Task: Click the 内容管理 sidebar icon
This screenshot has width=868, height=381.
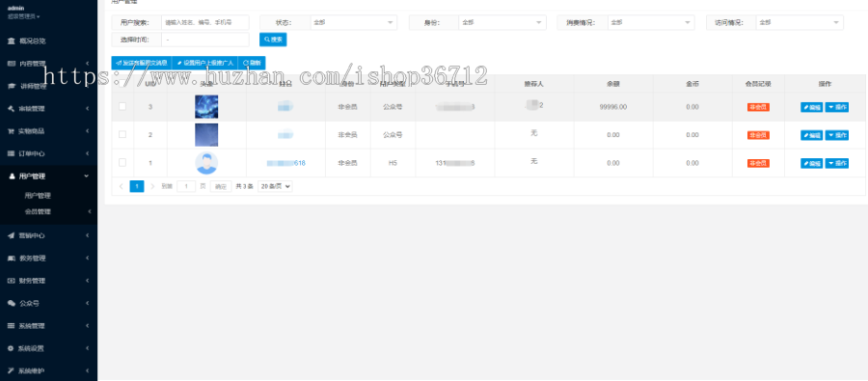Action: (x=11, y=64)
